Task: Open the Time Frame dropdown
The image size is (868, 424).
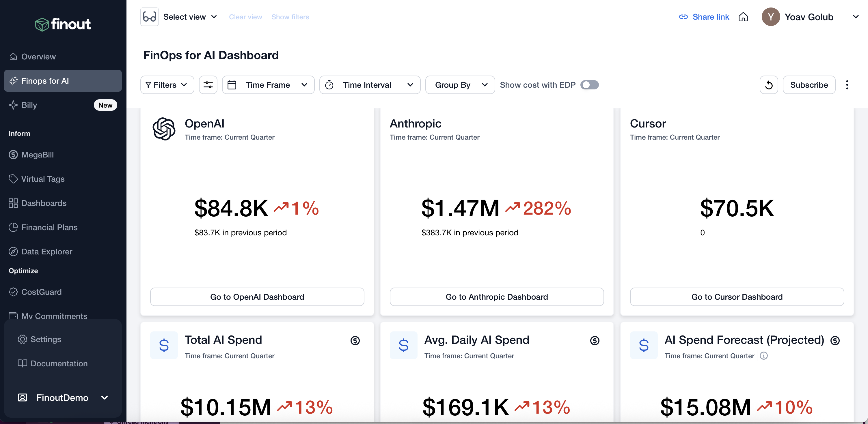Action: pos(268,85)
